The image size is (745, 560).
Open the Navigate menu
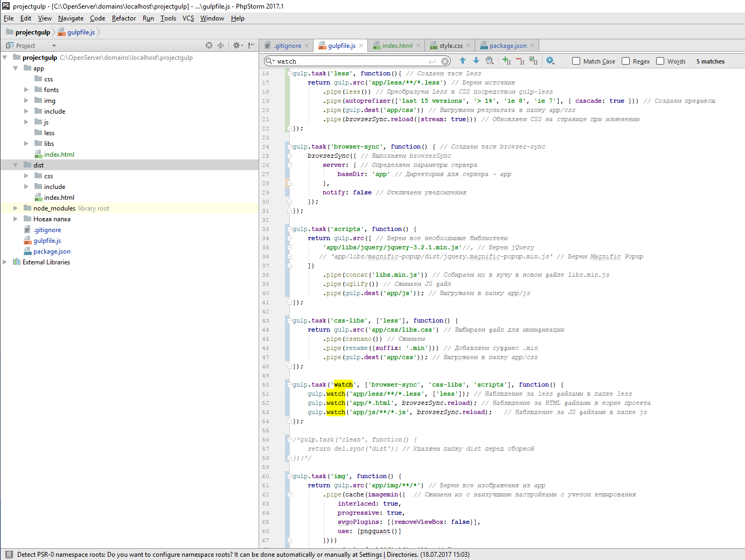pos(71,18)
